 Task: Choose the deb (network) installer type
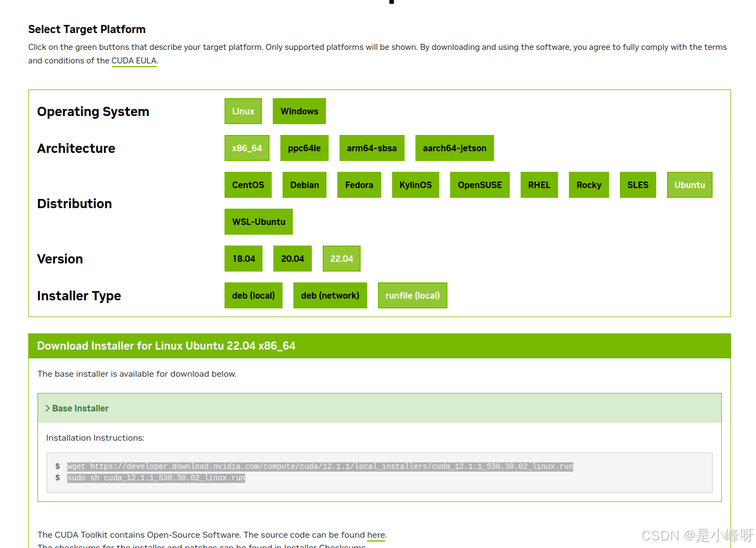(x=330, y=295)
